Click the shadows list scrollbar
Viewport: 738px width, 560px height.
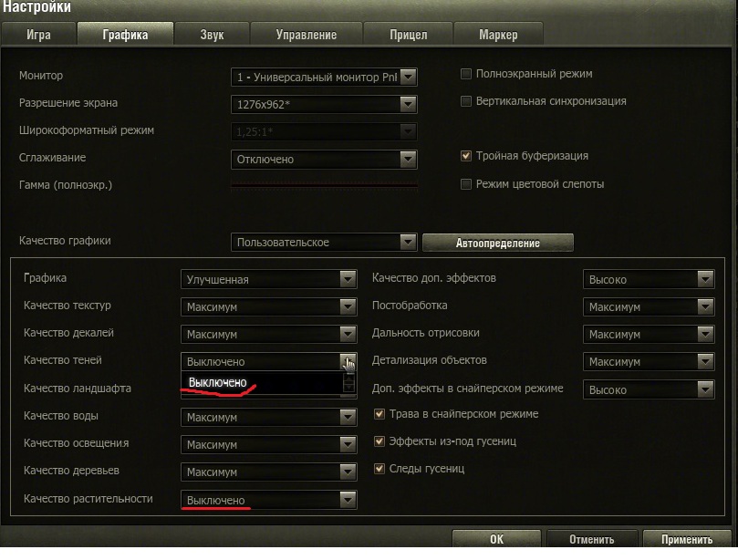(x=348, y=382)
